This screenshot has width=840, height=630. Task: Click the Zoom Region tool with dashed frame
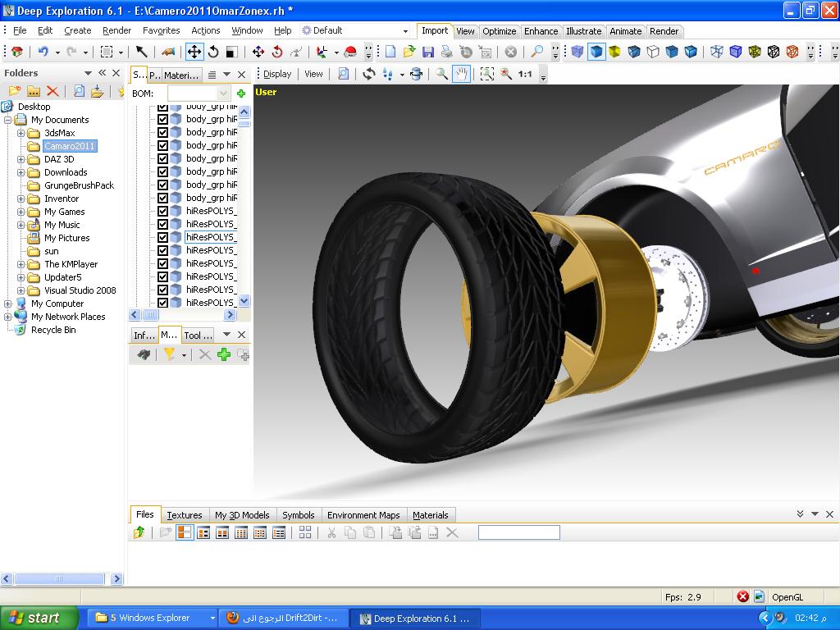tap(487, 74)
